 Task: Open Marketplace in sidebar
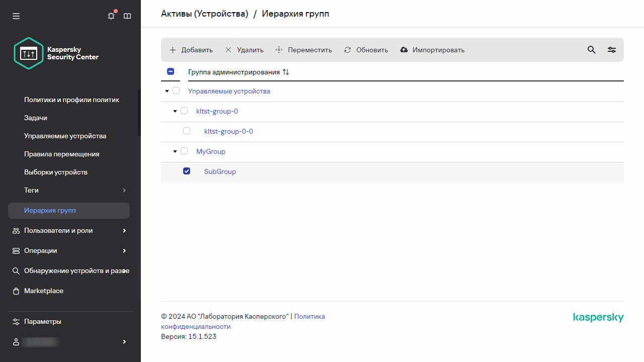pos(44,291)
